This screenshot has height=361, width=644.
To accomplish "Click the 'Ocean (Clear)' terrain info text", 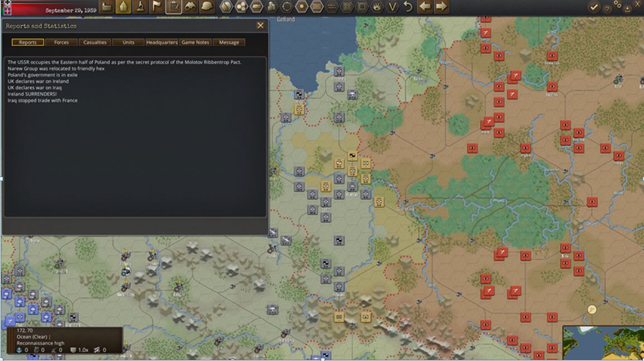I will click(x=32, y=337).
